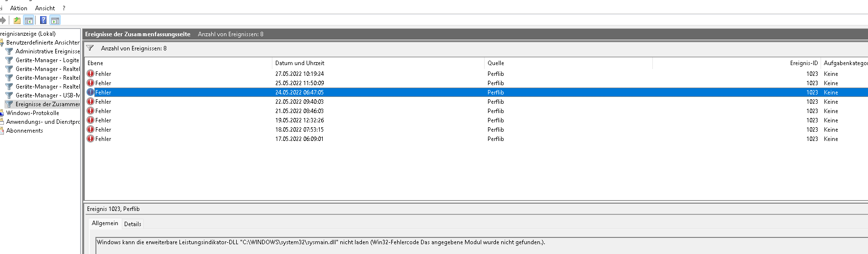Select Ereignisanzeige (Lokal) root node
Screen dimensions: 868x254
[x=28, y=34]
